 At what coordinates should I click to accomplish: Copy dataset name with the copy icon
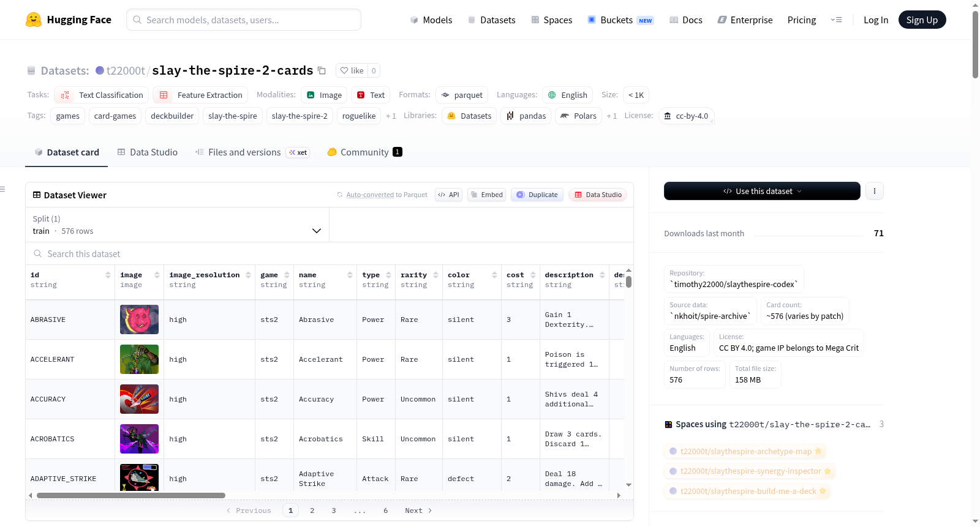[x=322, y=70]
